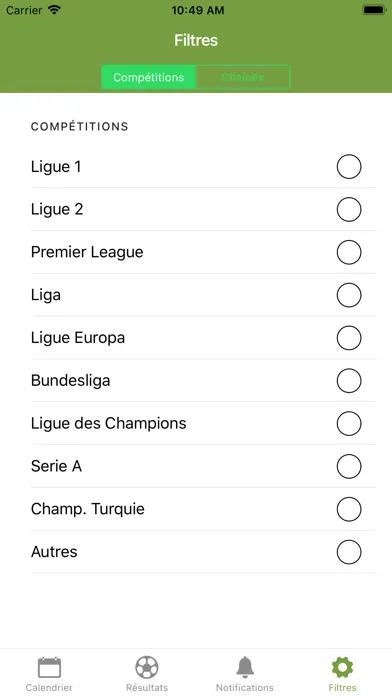This screenshot has width=392, height=696.
Task: Toggle the Champ. Turquie circle
Action: [x=349, y=509]
